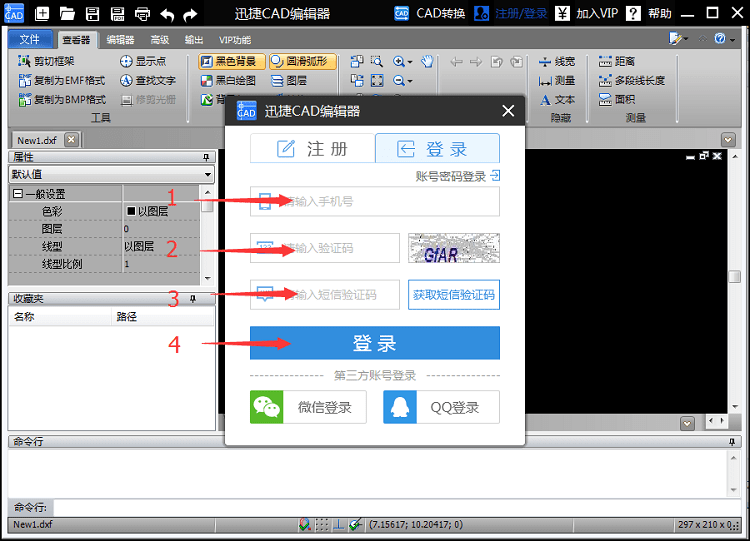Close the login dialog
Screen dimensions: 750x541
click(x=508, y=111)
